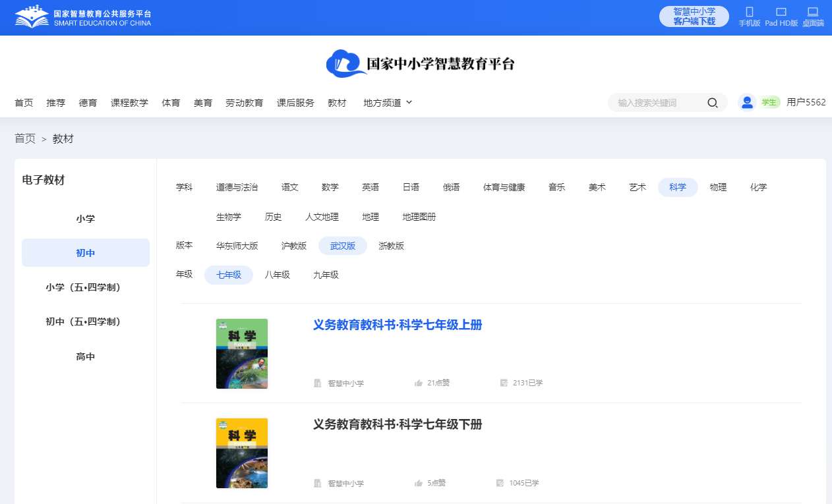832x504 pixels.
Task: Click the 用户5562 username
Action: (806, 102)
